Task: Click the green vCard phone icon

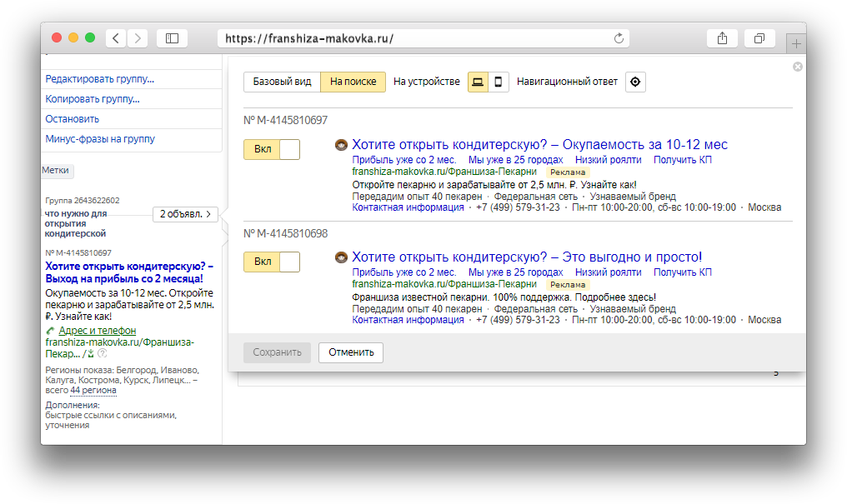Action: tap(50, 331)
